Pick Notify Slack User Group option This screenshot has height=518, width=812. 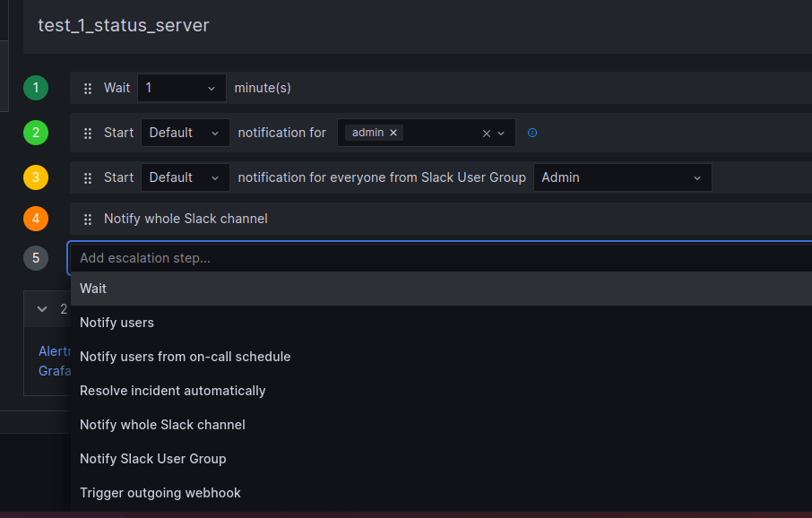point(441,459)
